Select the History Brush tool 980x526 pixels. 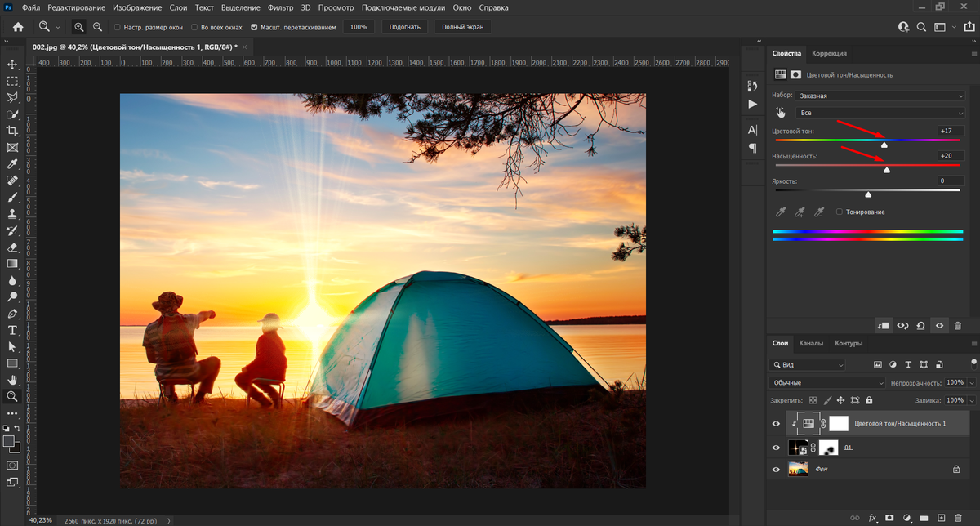tap(12, 230)
